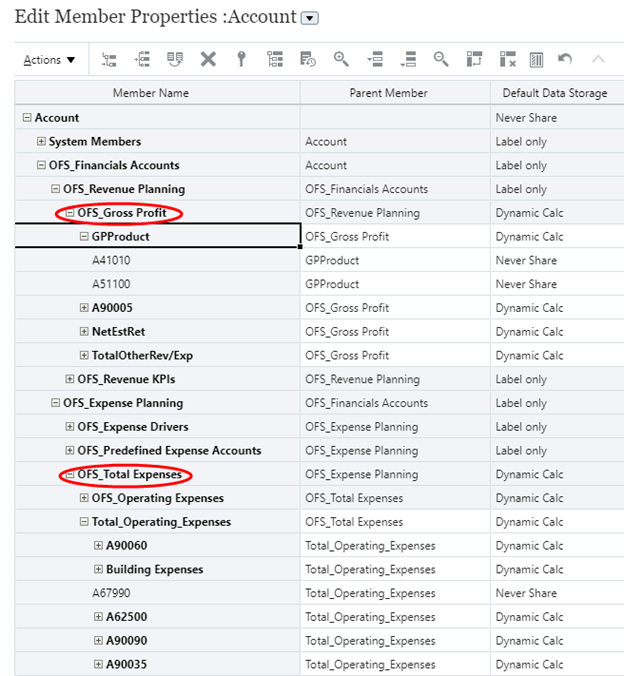This screenshot has height=676, width=624.
Task: Open the Actions menu
Action: tap(49, 60)
